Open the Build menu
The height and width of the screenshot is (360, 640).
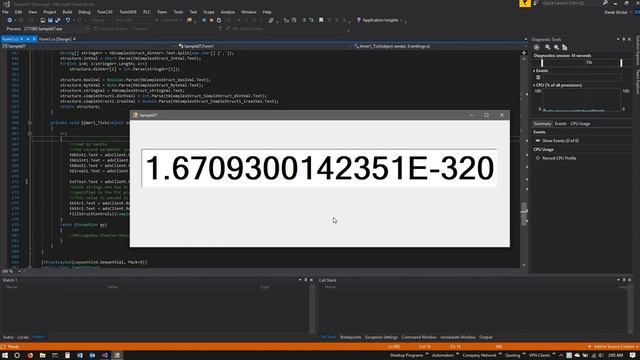[x=67, y=12]
